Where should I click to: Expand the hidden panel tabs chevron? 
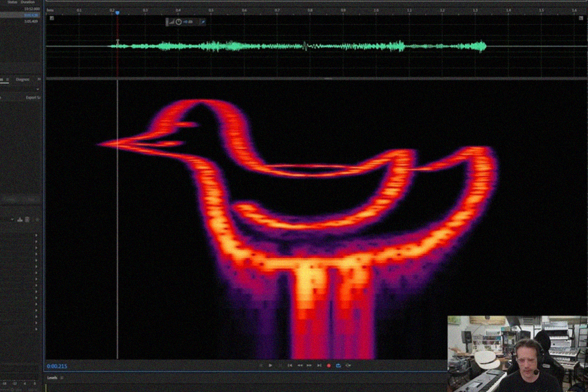pos(39,79)
